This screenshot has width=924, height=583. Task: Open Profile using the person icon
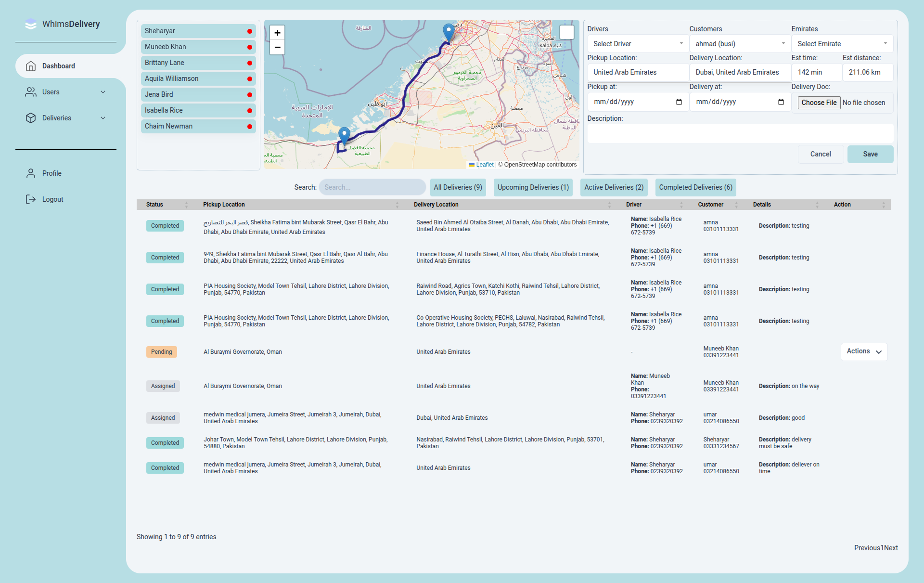(31, 173)
